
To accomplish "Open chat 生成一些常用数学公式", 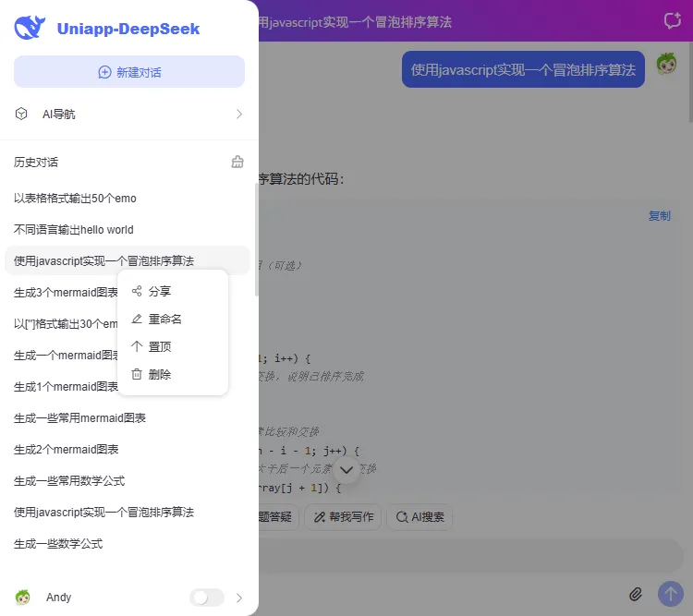I will click(x=69, y=481).
